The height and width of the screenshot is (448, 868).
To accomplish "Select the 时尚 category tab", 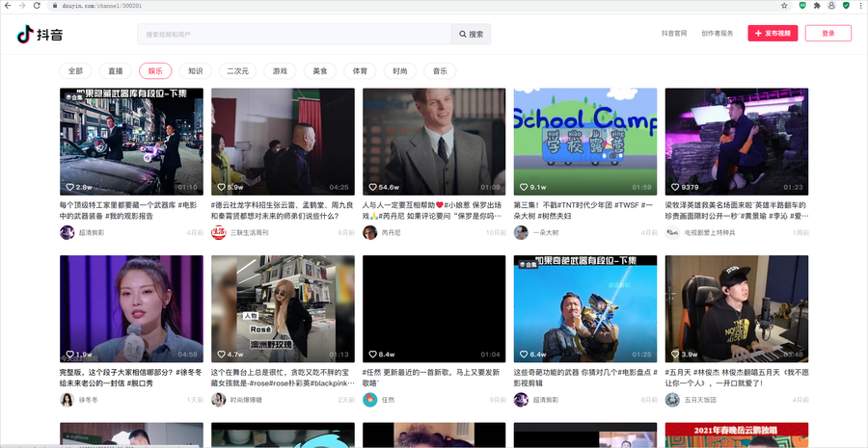I will point(400,70).
